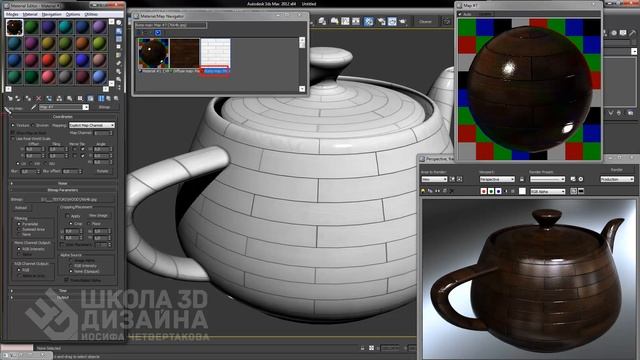Select Summed Area filtering radio
Screen dimensions: 640x360
click(x=19, y=229)
